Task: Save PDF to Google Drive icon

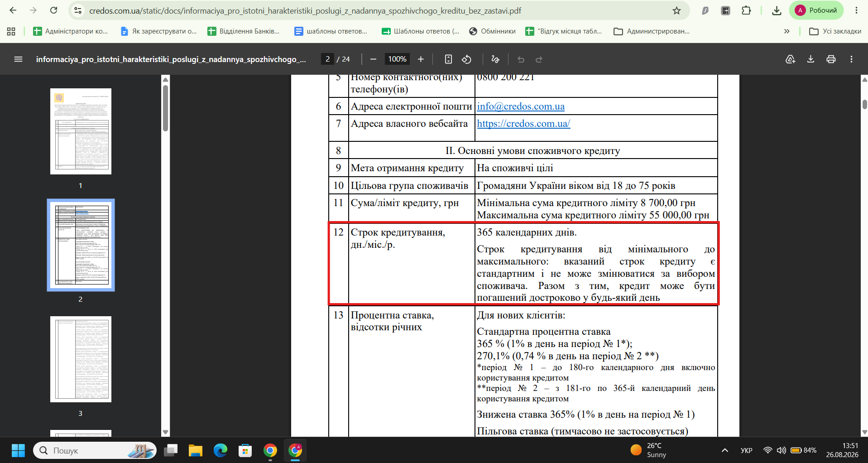Action: (x=790, y=59)
